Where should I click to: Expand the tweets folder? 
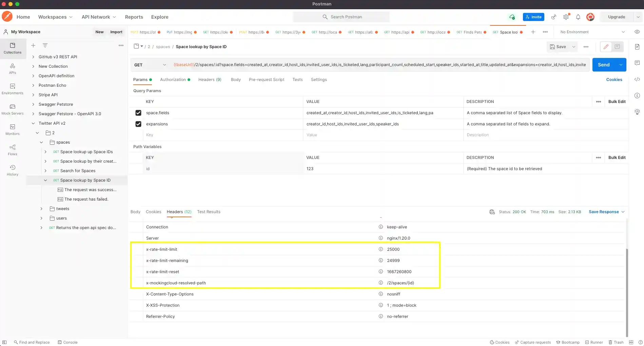click(41, 209)
